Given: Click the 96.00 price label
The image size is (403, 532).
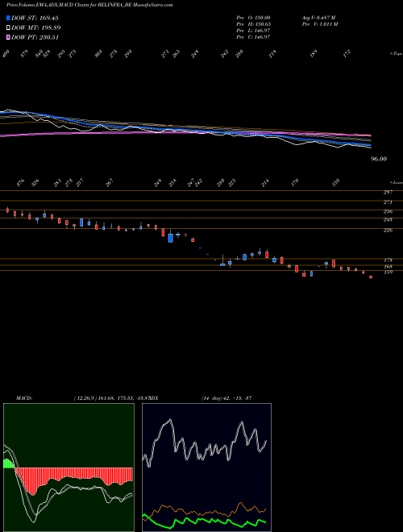Looking at the screenshot, I should 379,159.
